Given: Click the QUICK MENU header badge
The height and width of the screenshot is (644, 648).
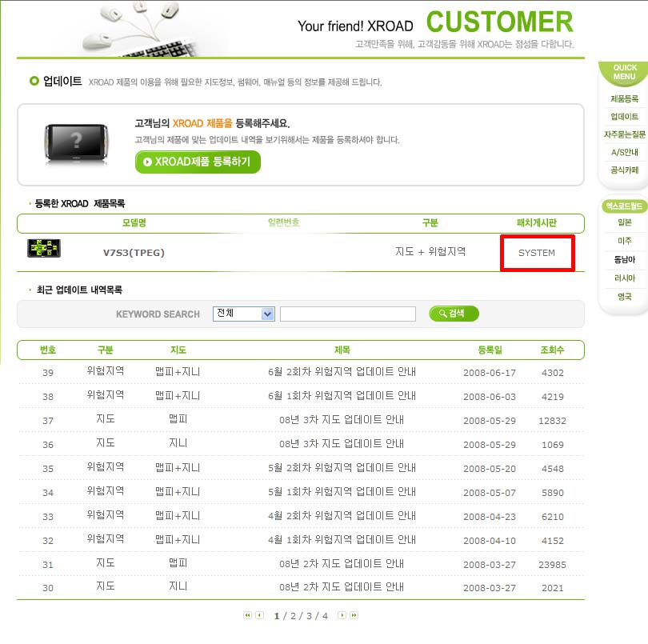Looking at the screenshot, I should click(624, 73).
